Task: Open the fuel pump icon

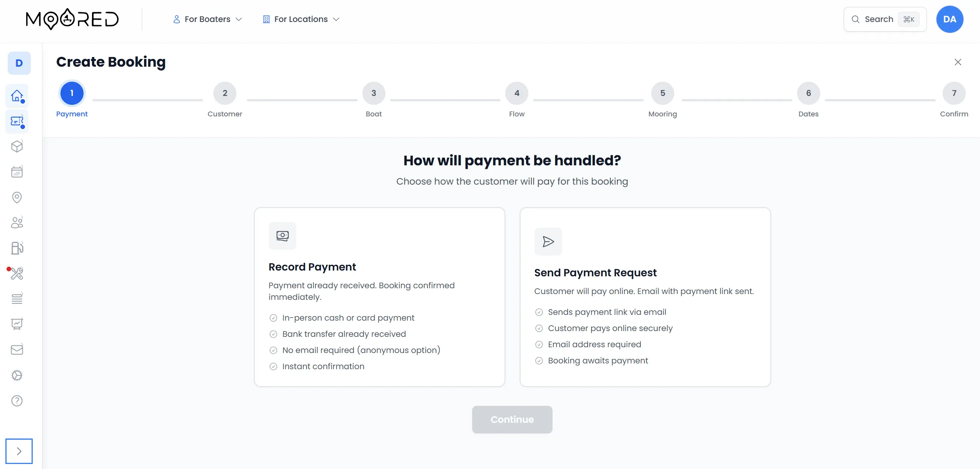Action: (17, 248)
